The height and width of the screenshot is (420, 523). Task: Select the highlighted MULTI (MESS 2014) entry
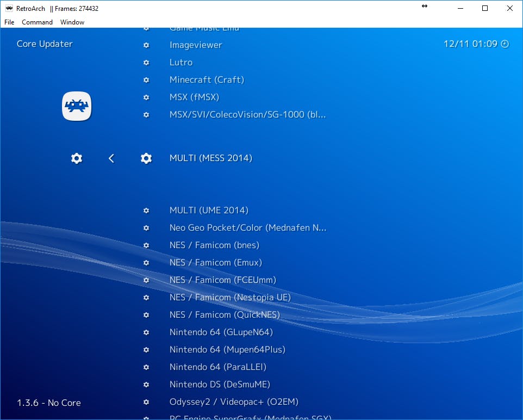click(211, 158)
